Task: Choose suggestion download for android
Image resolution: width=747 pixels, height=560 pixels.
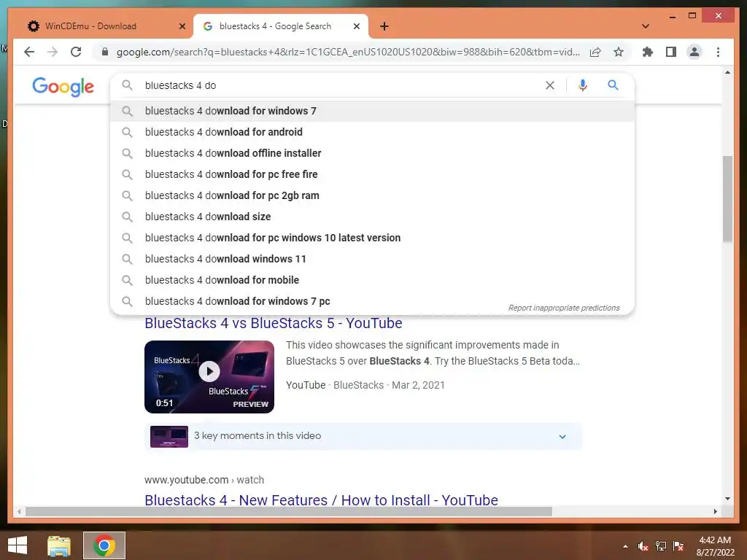Action: point(372,132)
